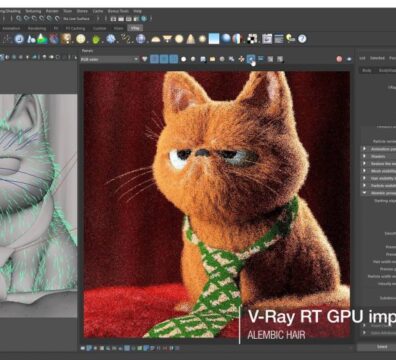This screenshot has height=360, width=396.
Task: Switch to the VRay shelf tab
Action: 135,28
